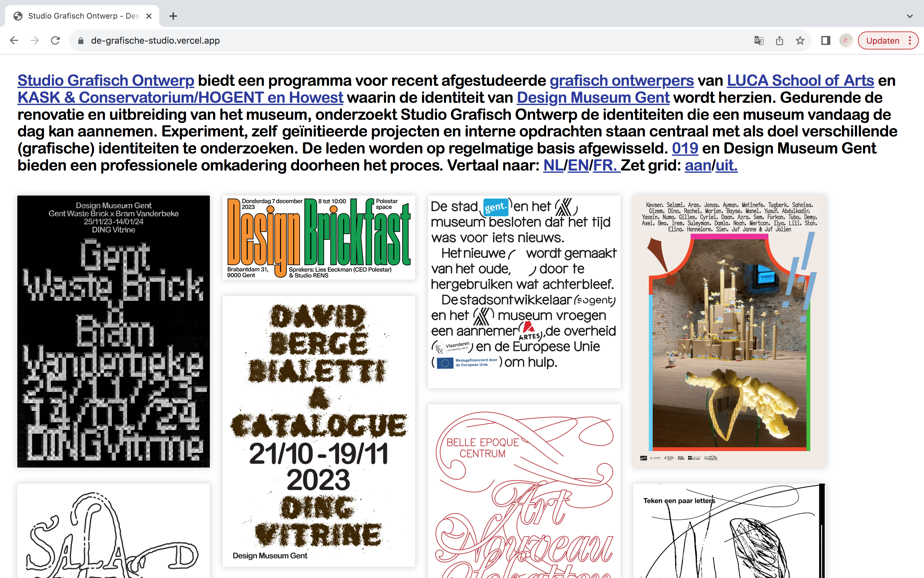Image resolution: width=924 pixels, height=578 pixels.
Task: Open the 019 link
Action: pyautogui.click(x=685, y=148)
